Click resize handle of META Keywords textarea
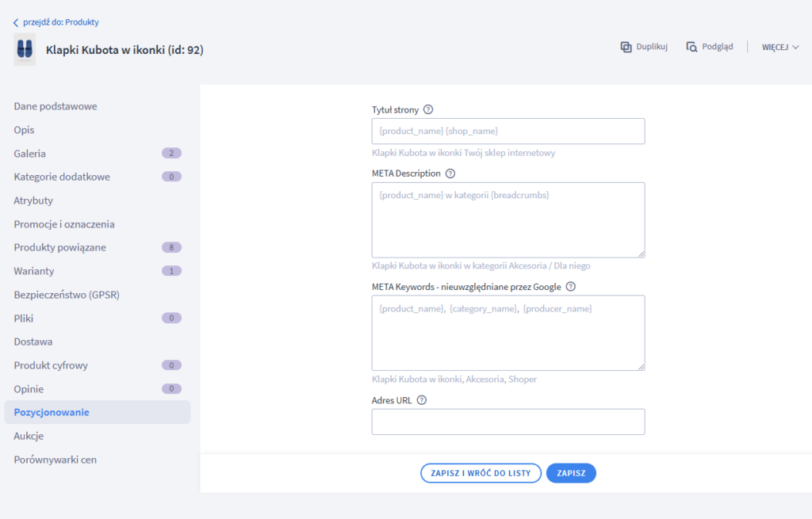The height and width of the screenshot is (519, 812). (x=641, y=366)
